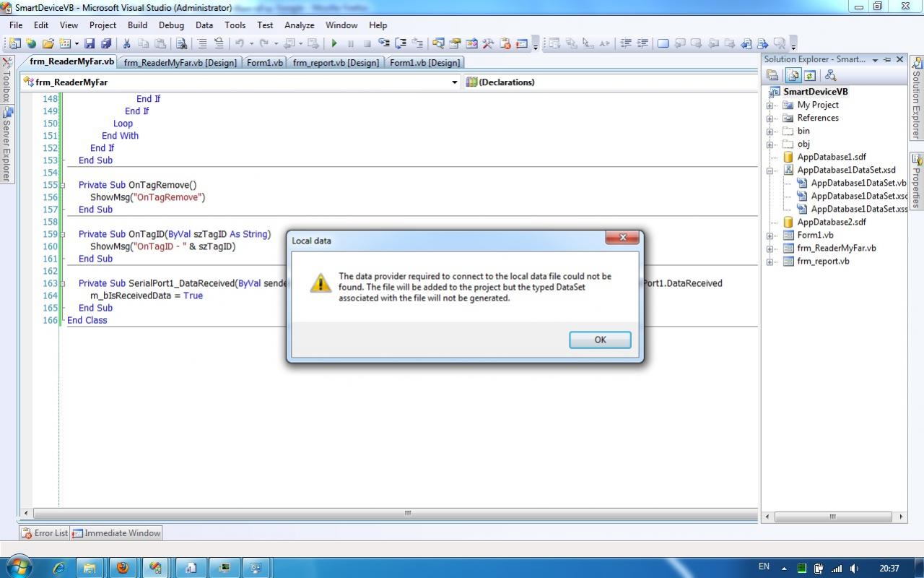Open the Server Explorer side tab
The width and height of the screenshot is (924, 578).
pos(6,144)
